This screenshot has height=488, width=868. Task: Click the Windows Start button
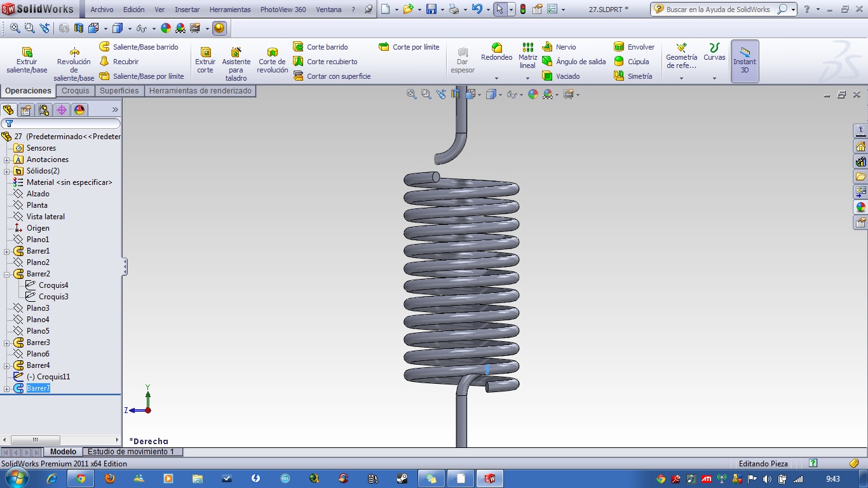pyautogui.click(x=16, y=478)
